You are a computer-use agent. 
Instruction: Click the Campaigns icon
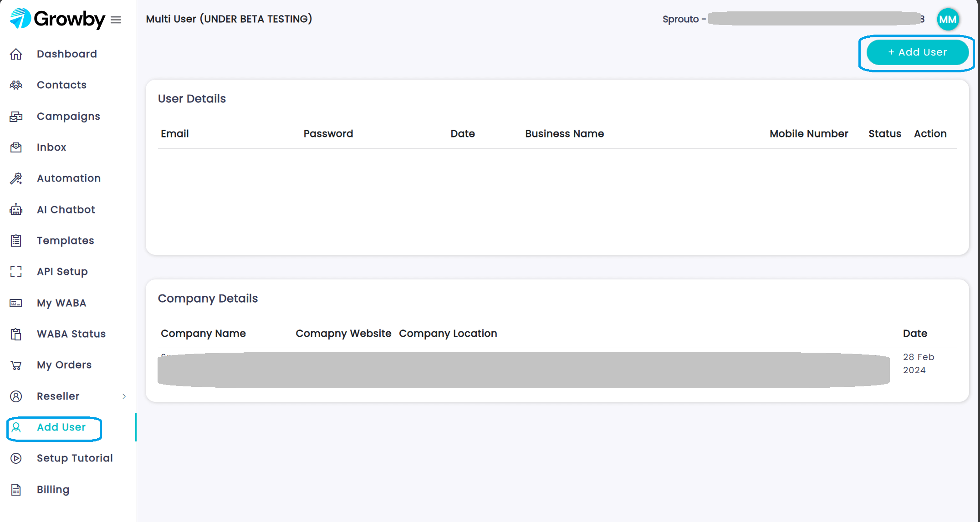pos(16,117)
